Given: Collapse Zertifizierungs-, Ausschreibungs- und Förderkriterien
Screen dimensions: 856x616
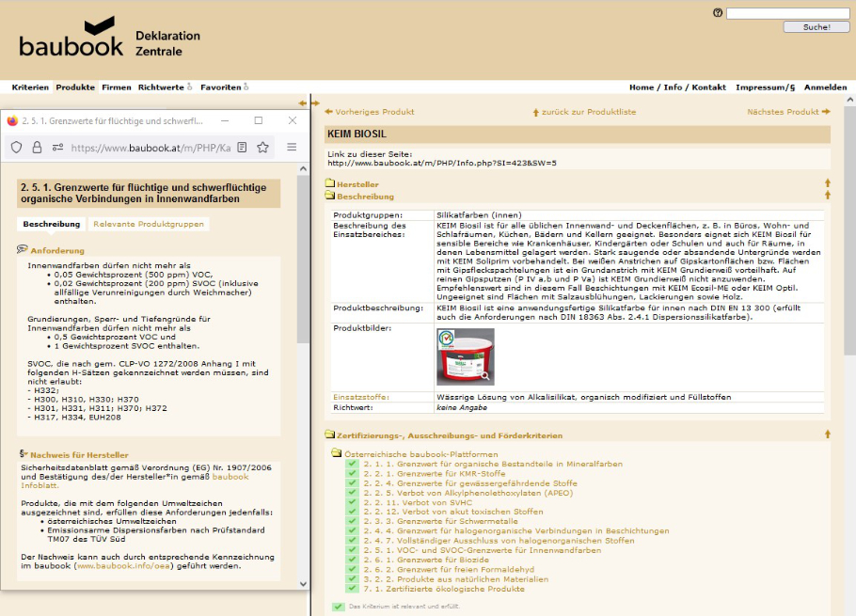Looking at the screenshot, I should point(450,435).
